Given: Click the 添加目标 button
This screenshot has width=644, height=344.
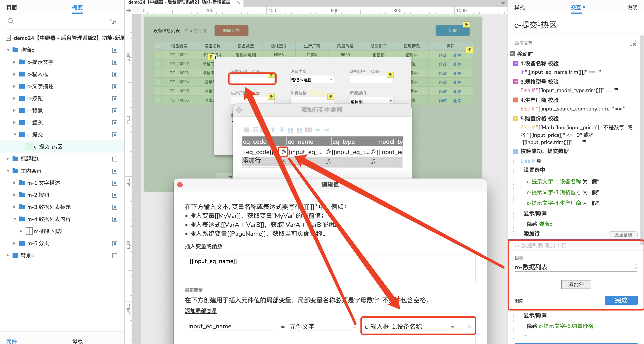Looking at the screenshot, I should (623, 235).
